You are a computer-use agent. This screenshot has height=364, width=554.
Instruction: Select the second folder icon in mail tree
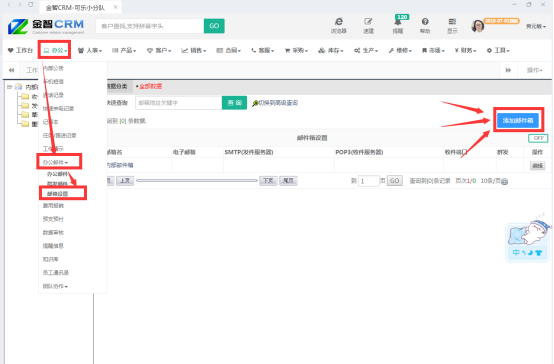point(25,105)
